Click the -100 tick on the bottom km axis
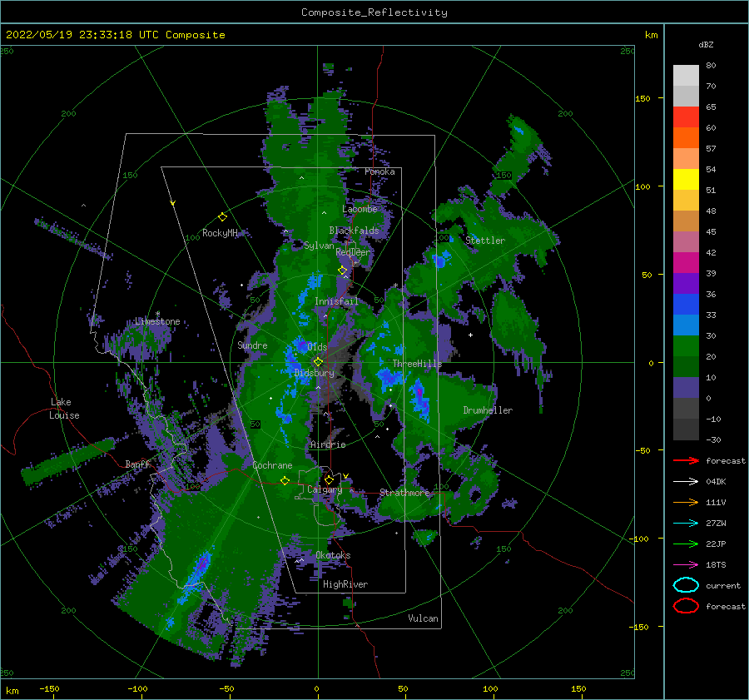Screen dimensions: 749x700 [x=137, y=688]
